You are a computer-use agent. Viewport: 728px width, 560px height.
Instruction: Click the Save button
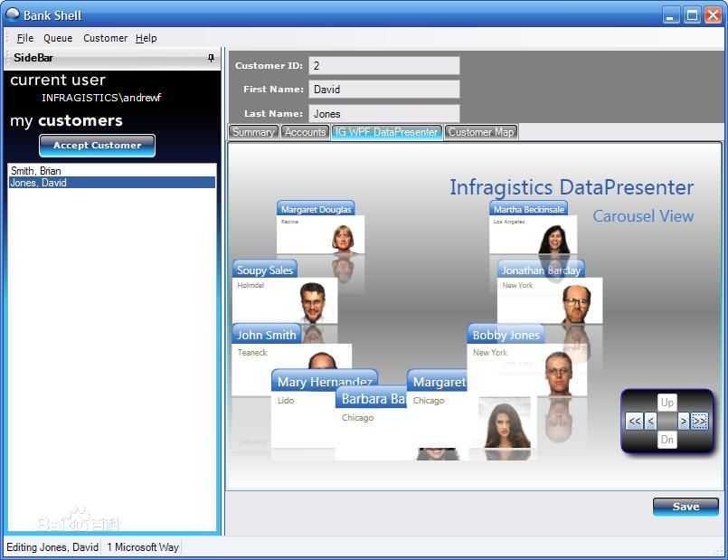pyautogui.click(x=685, y=507)
